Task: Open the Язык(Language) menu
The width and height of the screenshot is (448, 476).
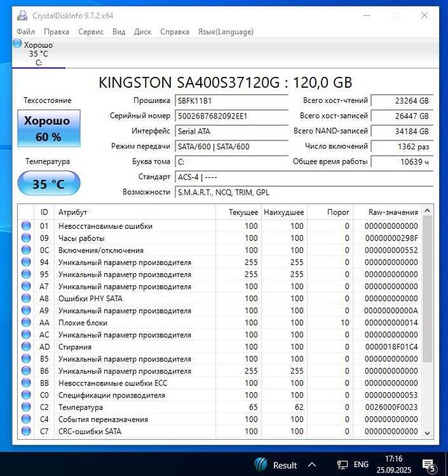Action: 225,31
